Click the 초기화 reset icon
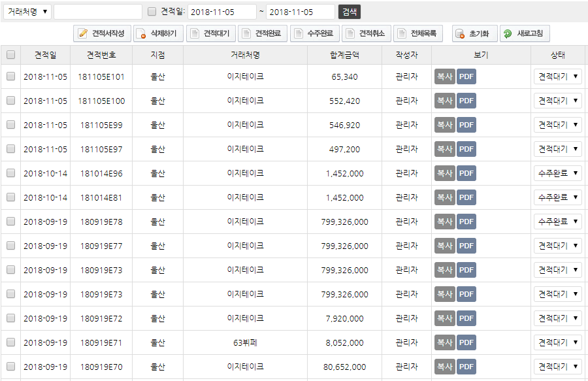 460,34
